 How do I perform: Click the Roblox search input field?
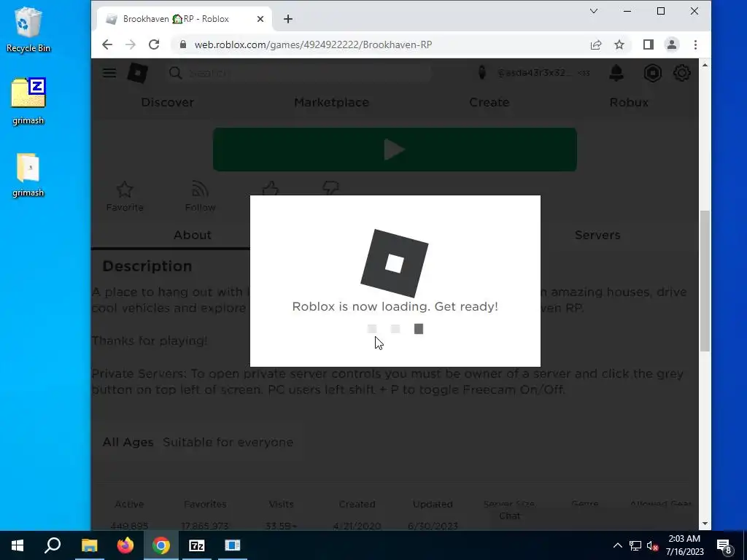pyautogui.click(x=309, y=73)
